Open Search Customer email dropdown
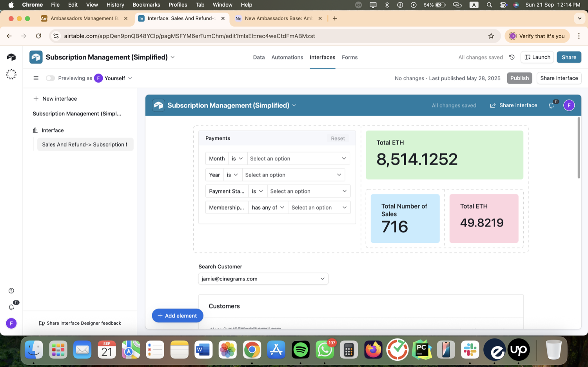The image size is (588, 367). 263,279
